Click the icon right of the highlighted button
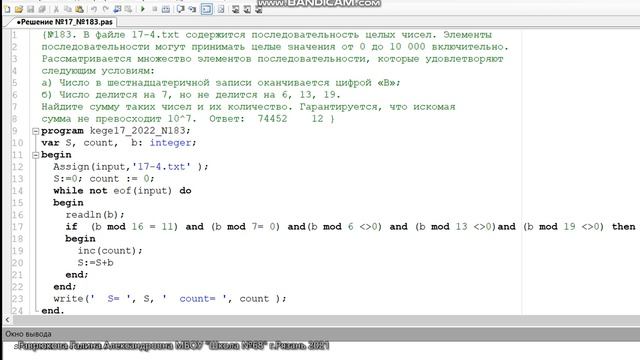The height and width of the screenshot is (360, 640). coord(221,9)
